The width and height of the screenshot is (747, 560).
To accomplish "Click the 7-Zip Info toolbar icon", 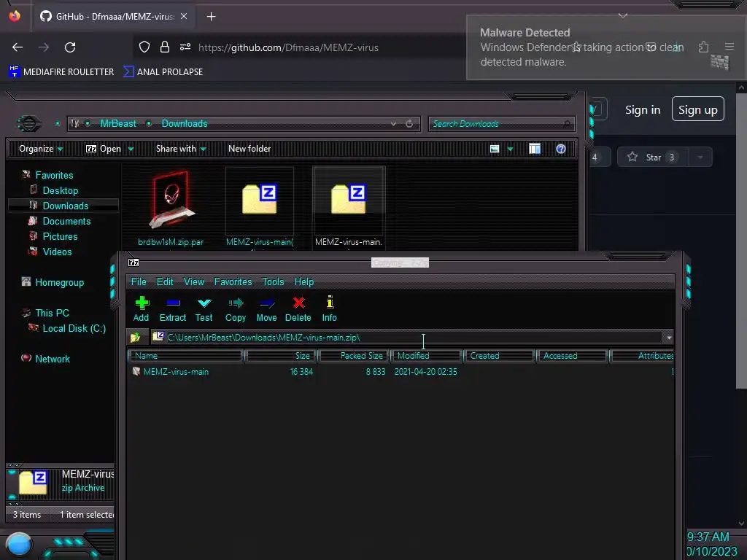I will pos(330,303).
